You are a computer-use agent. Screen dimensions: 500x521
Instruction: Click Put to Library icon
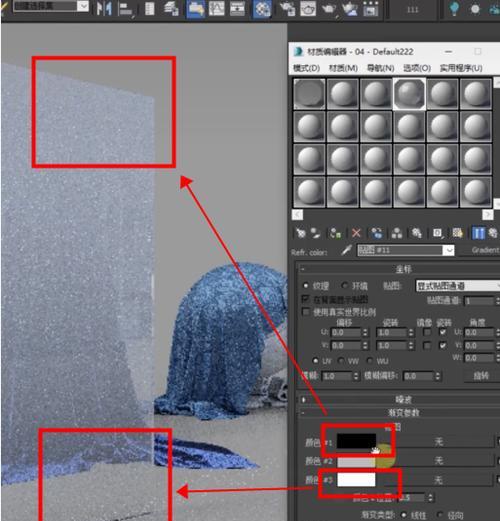417,233
